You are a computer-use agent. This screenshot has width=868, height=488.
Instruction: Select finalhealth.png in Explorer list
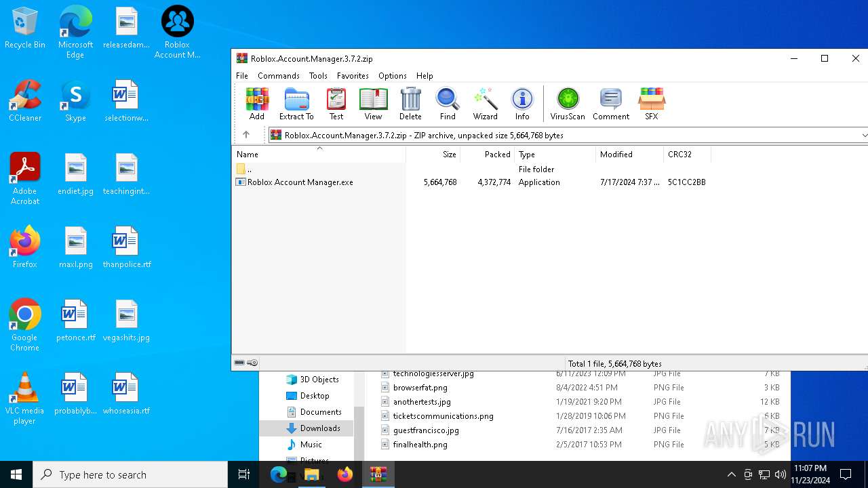pos(420,445)
